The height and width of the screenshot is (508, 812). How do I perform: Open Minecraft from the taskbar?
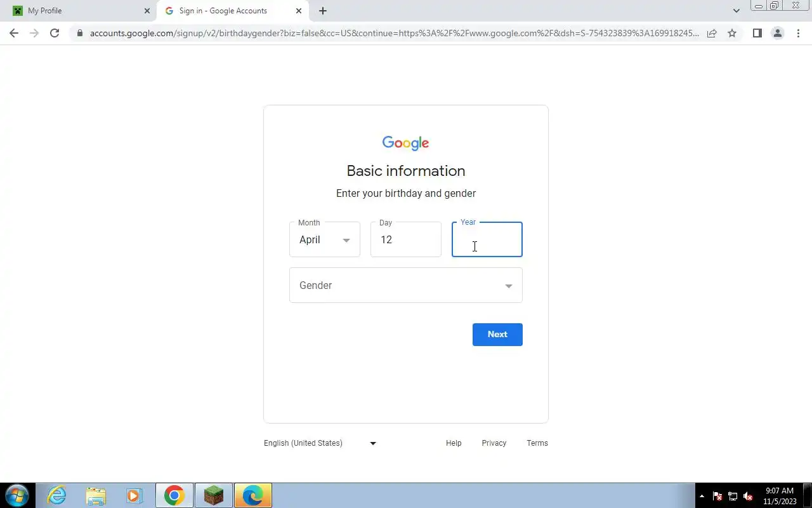coord(214,495)
